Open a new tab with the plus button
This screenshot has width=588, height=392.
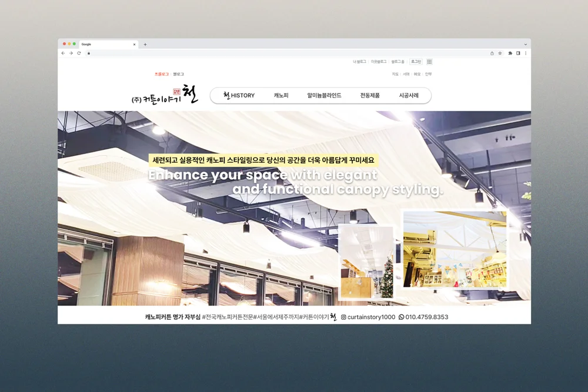[x=145, y=44]
